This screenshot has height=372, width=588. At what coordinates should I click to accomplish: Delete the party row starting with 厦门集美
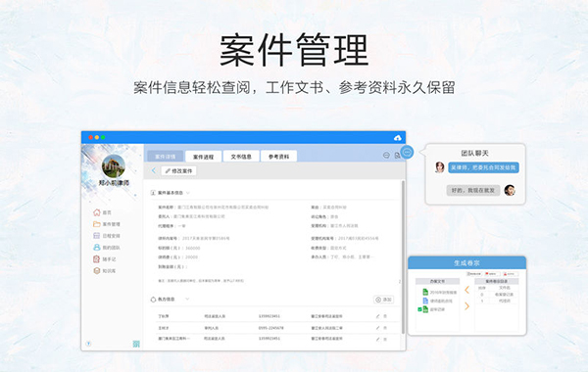tap(385, 339)
